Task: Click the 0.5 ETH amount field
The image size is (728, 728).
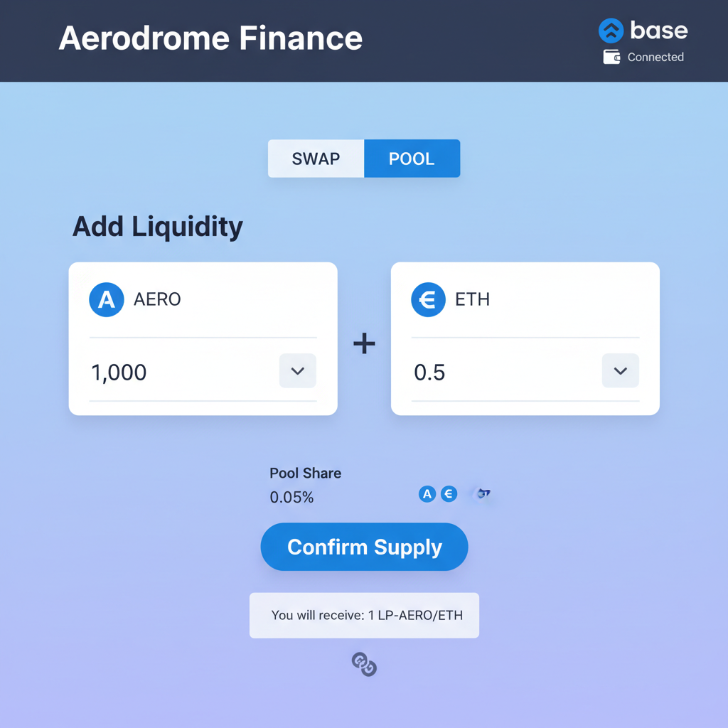Action: (429, 371)
